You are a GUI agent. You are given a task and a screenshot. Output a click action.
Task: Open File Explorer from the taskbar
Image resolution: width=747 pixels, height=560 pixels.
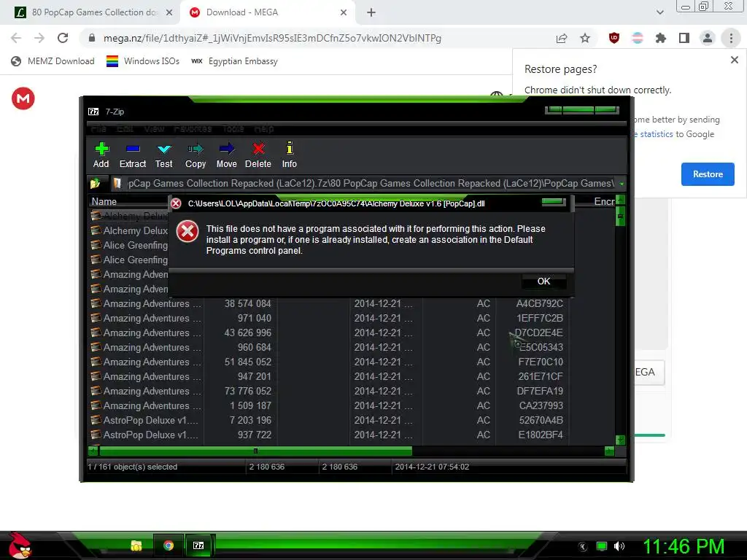(136, 545)
